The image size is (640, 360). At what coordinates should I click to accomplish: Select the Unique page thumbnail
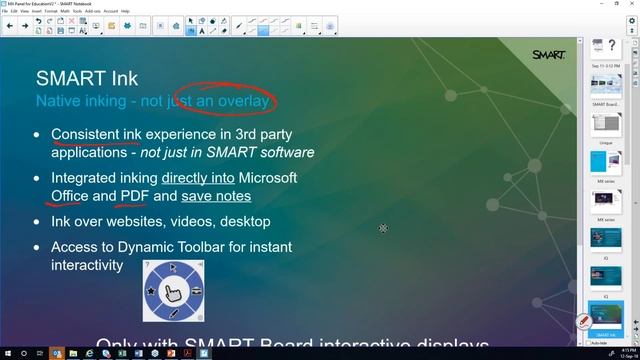606,124
